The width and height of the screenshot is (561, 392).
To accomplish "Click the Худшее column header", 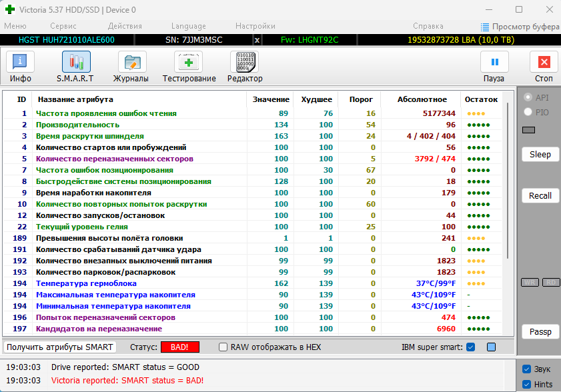I will pos(316,99).
